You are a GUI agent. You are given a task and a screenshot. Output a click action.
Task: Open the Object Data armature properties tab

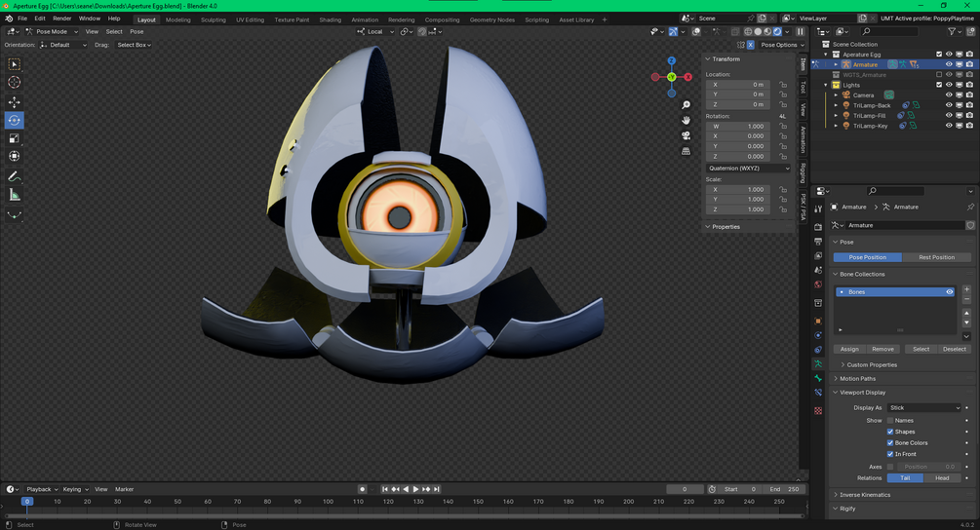tap(818, 363)
